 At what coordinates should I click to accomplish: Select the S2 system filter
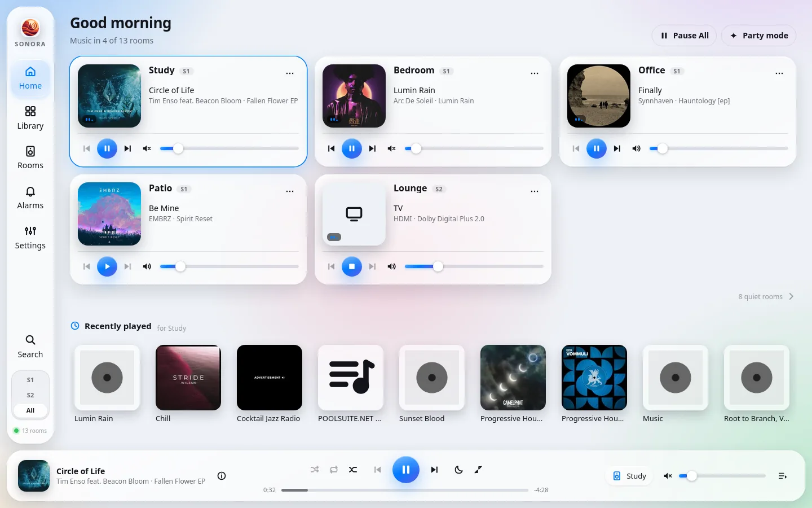(30, 395)
